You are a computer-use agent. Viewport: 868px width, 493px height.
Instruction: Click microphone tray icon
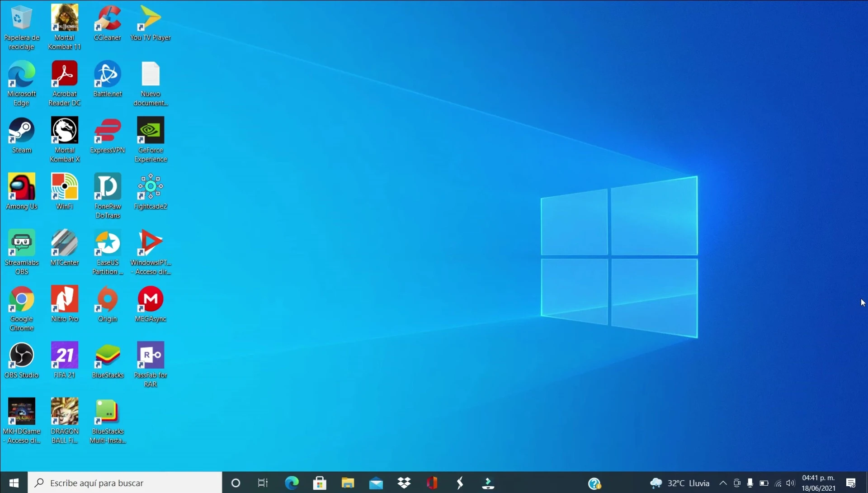tap(750, 483)
